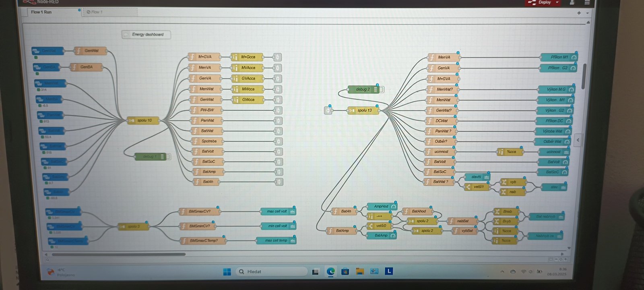Screen dimensions: 644x290
Task: Click the Deploy button
Action: point(540,2)
